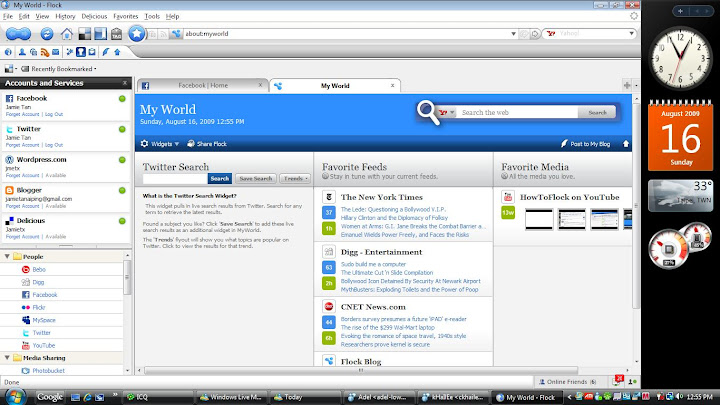Click the Digg - Entertainment feed icon
Screen dimensions: 720x405
tap(329, 252)
